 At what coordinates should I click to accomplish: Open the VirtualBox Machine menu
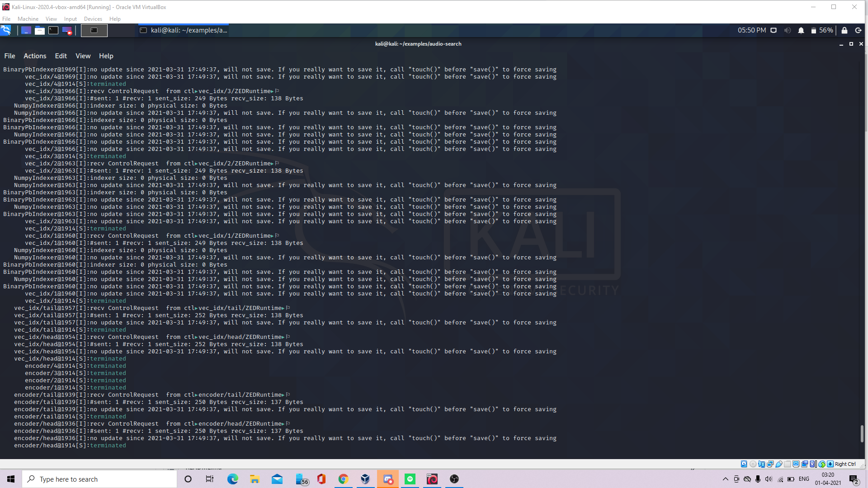[x=28, y=19]
